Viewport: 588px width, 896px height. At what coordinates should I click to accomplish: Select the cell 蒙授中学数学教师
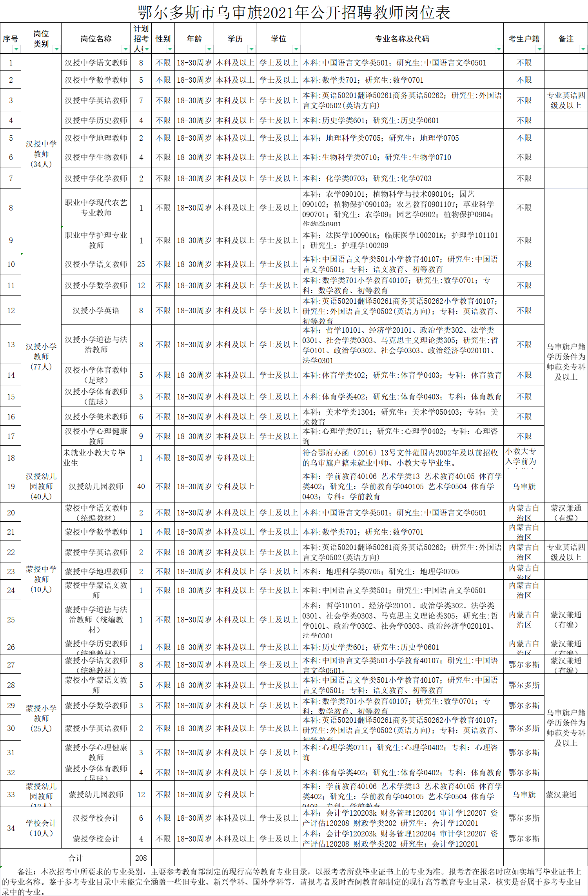tap(96, 532)
